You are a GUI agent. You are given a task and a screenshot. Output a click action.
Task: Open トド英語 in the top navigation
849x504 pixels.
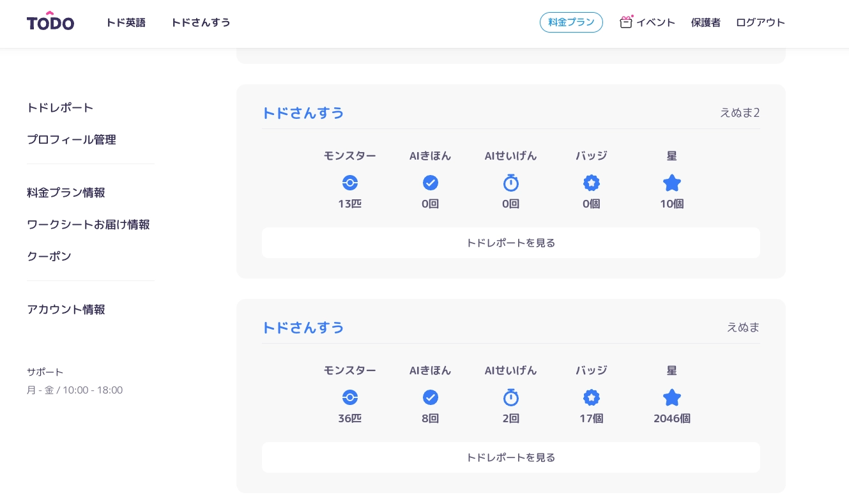point(126,22)
